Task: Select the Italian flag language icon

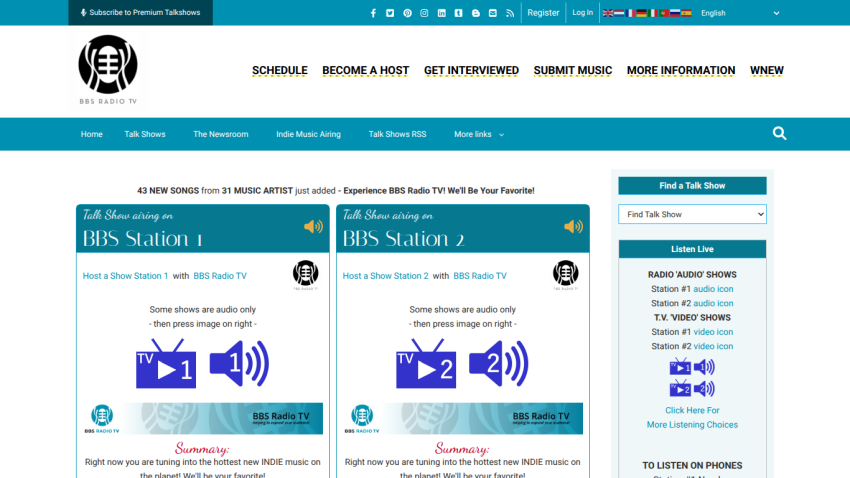Action: click(653, 13)
